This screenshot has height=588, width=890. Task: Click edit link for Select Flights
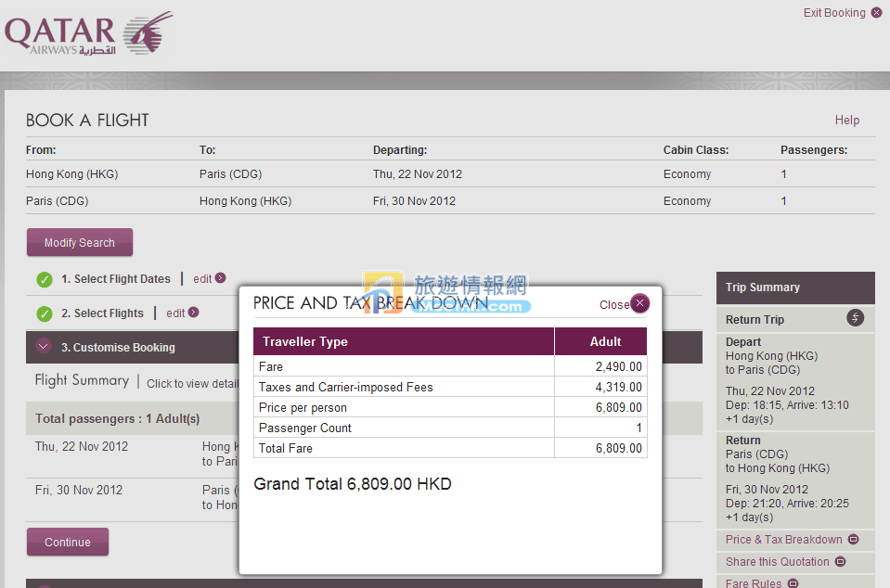(x=175, y=313)
